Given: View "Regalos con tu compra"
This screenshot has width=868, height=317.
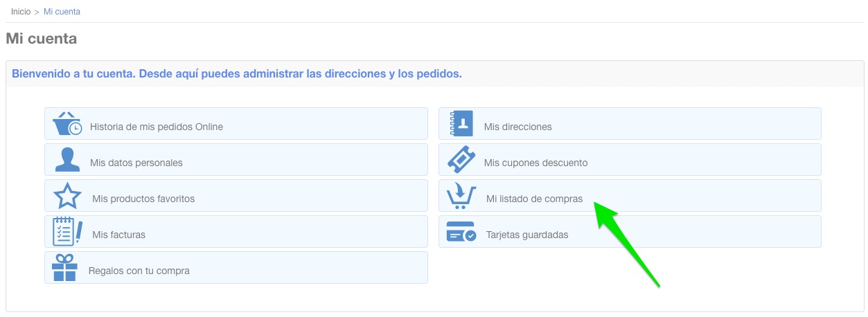Looking at the screenshot, I should (139, 271).
